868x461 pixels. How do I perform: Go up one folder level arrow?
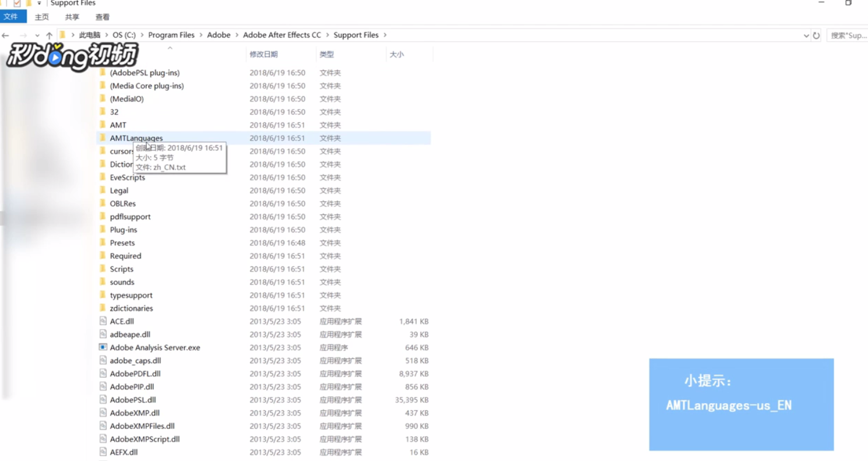pyautogui.click(x=49, y=36)
